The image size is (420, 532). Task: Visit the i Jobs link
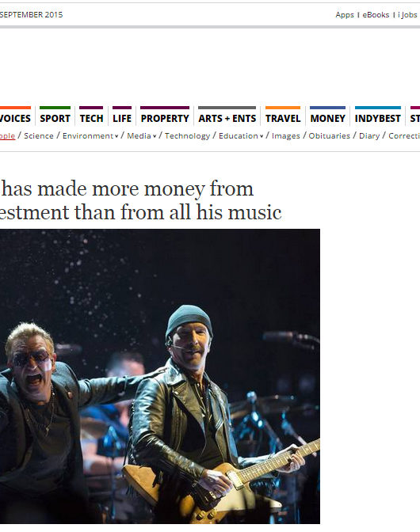coord(407,15)
